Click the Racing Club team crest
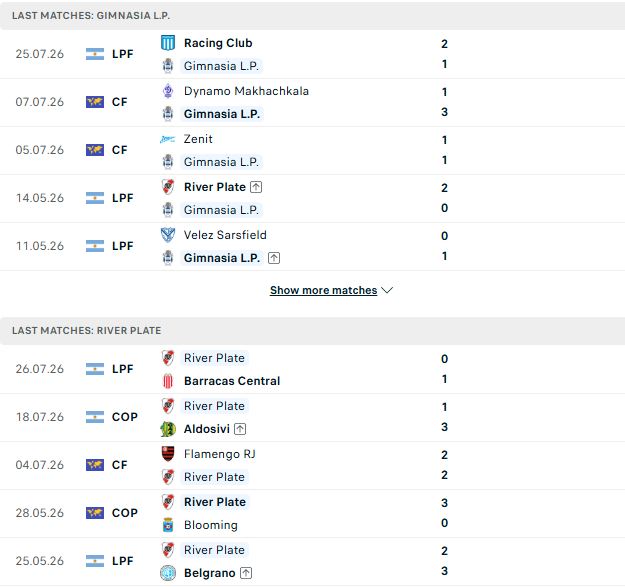 click(x=168, y=43)
